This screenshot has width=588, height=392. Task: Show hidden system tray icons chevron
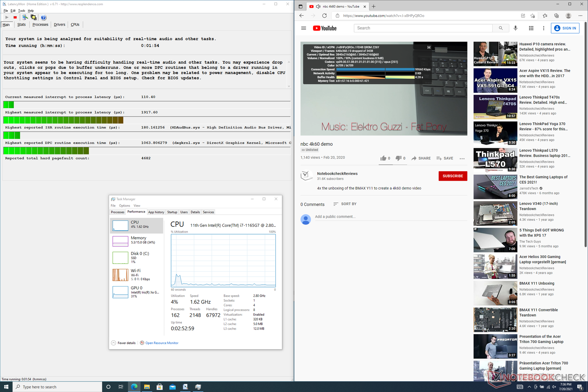click(x=529, y=387)
